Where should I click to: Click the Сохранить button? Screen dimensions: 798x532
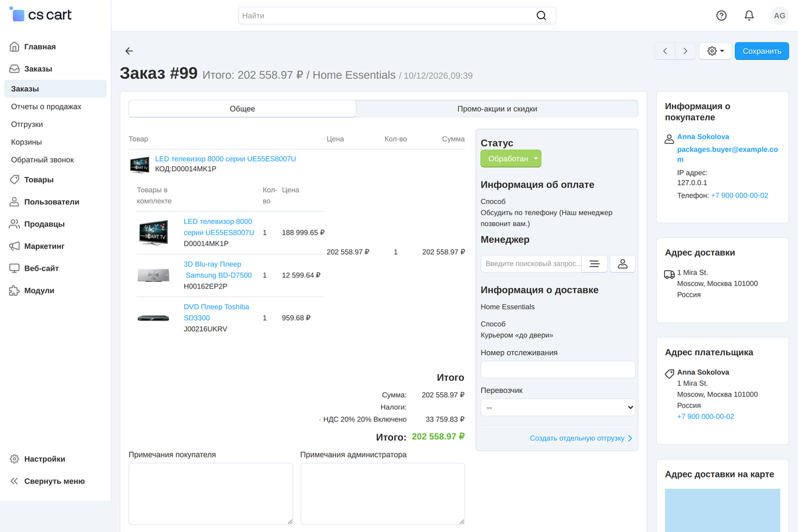(x=761, y=51)
